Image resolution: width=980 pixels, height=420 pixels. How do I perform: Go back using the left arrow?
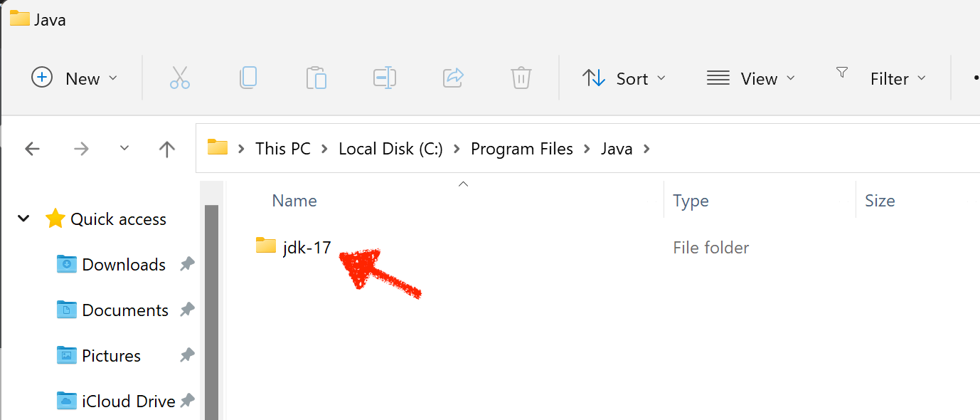pyautogui.click(x=32, y=148)
